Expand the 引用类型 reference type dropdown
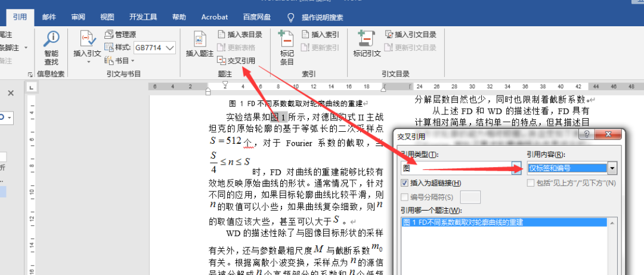644x275 pixels. [516, 168]
